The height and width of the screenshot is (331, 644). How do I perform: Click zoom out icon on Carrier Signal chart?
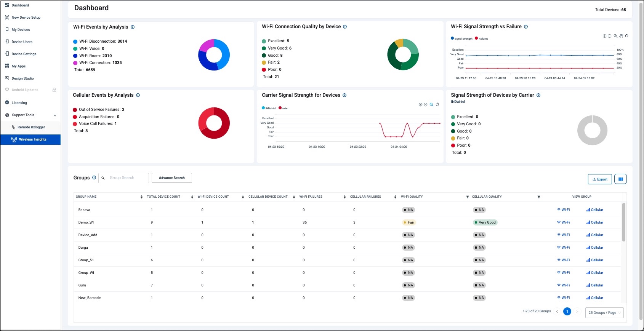[x=426, y=104]
